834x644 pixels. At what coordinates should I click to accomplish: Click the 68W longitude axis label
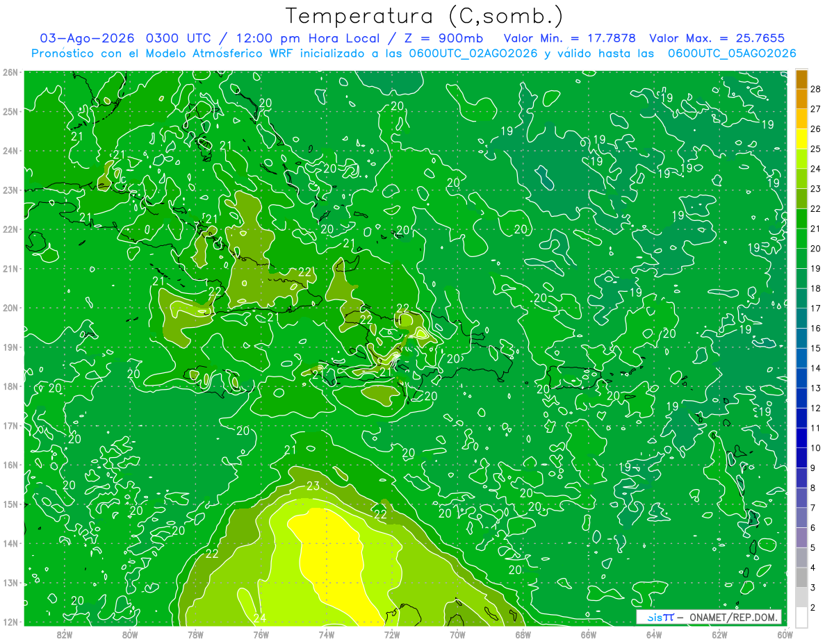point(523,634)
